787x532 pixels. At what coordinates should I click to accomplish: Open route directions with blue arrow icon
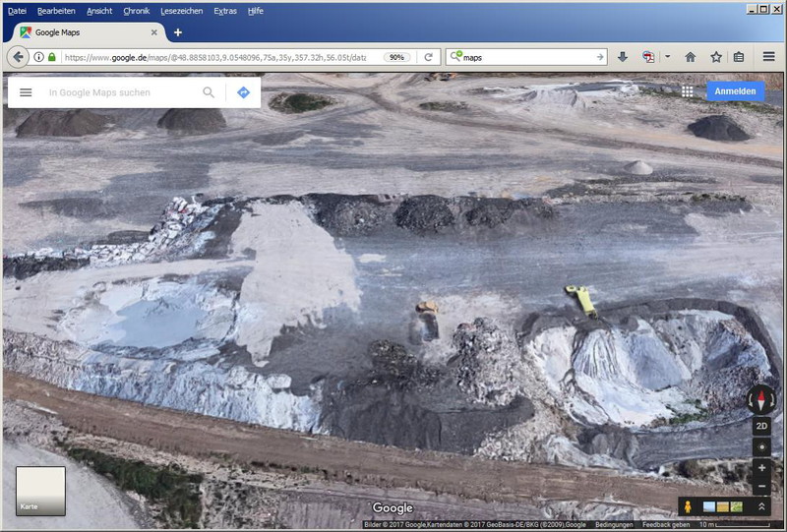coord(243,92)
